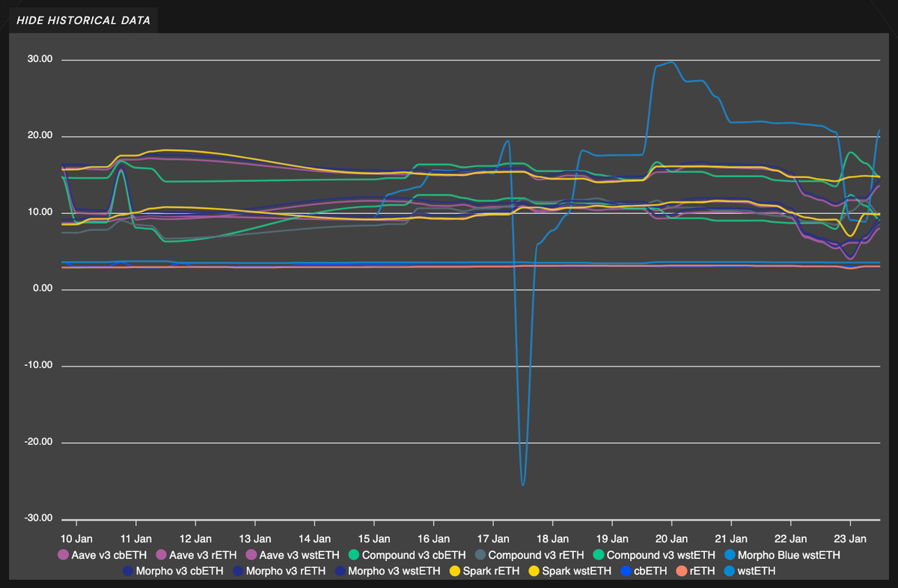Click the 20 Jan x-axis date label
This screenshot has width=898, height=588.
671,539
